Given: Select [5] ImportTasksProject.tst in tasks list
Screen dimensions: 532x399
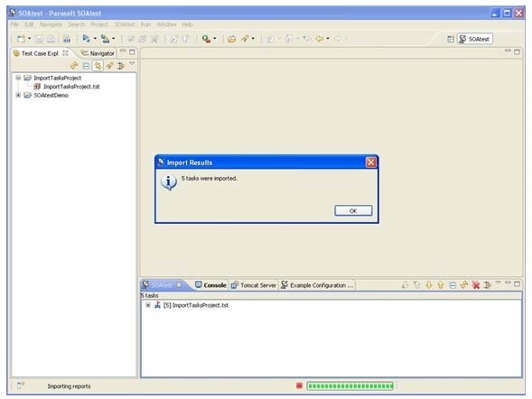Looking at the screenshot, I should (x=196, y=305).
